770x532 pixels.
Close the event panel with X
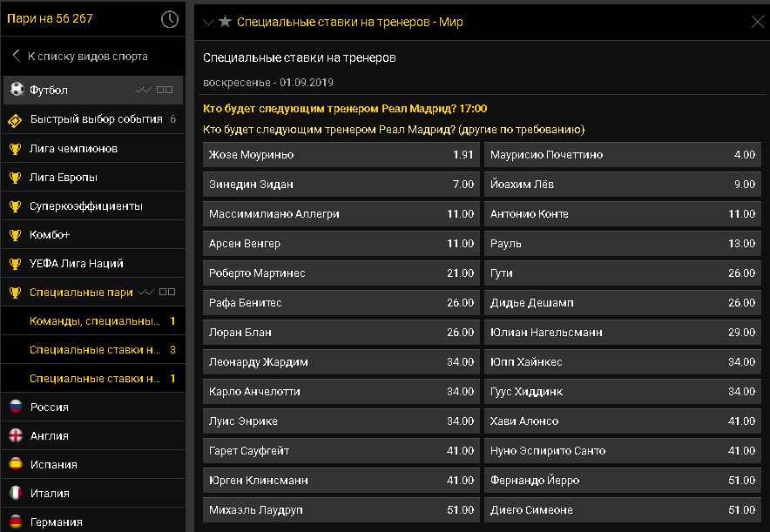click(x=758, y=22)
